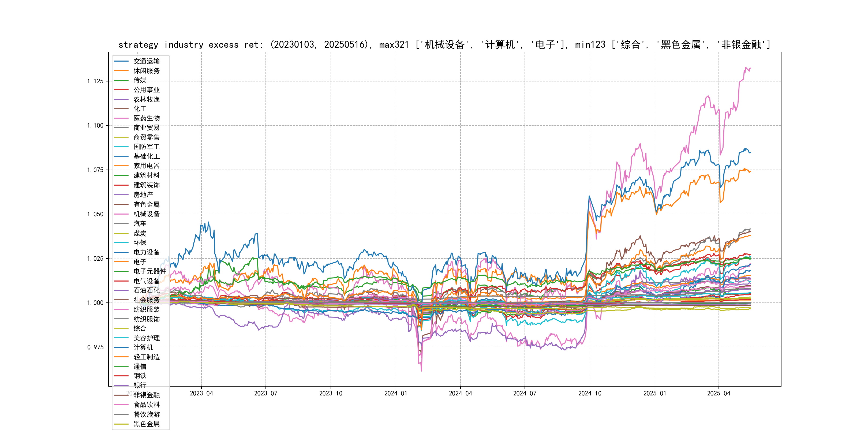This screenshot has height=434, width=868.
Task: Select the 计算机 legend label
Action: [143, 347]
